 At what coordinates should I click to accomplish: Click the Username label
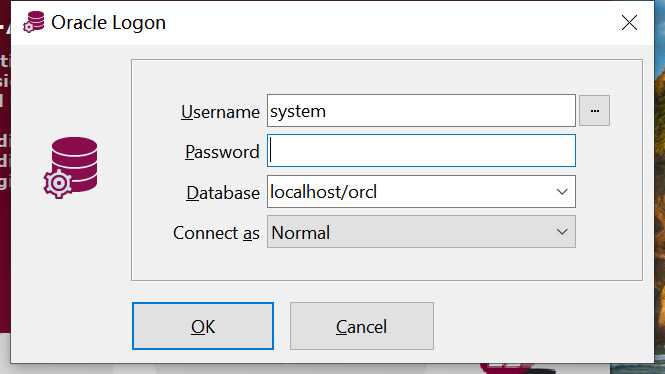point(220,112)
